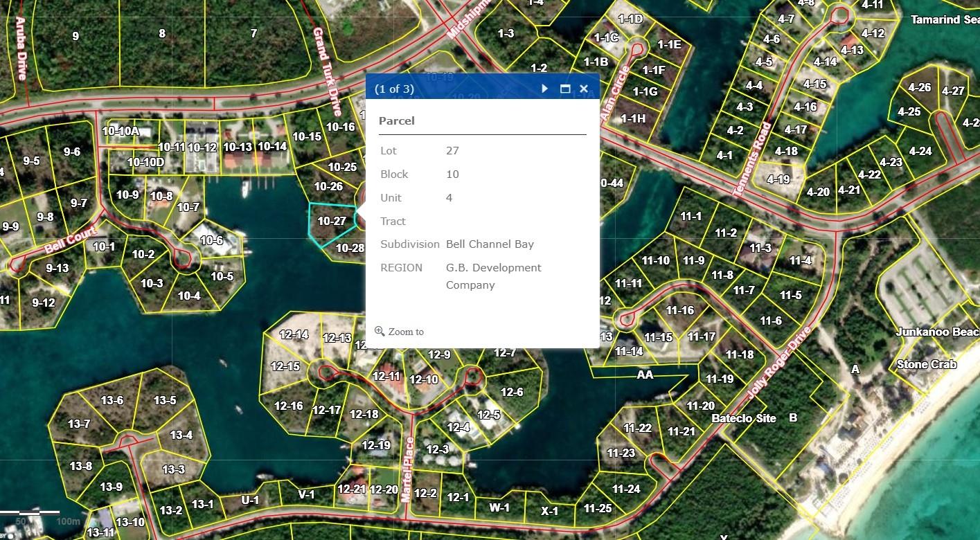Viewport: 980px width, 540px height.
Task: Pick parcel 13-5 on the map
Action: coord(165,400)
